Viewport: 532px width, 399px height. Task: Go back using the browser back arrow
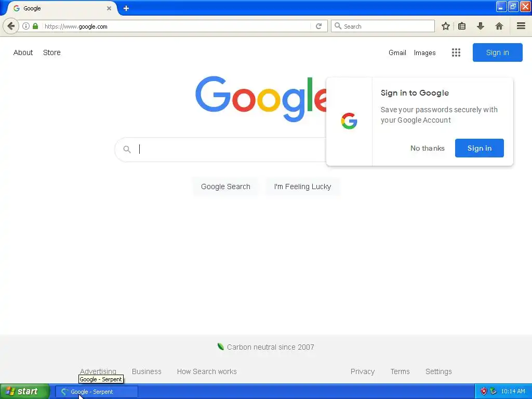[11, 26]
